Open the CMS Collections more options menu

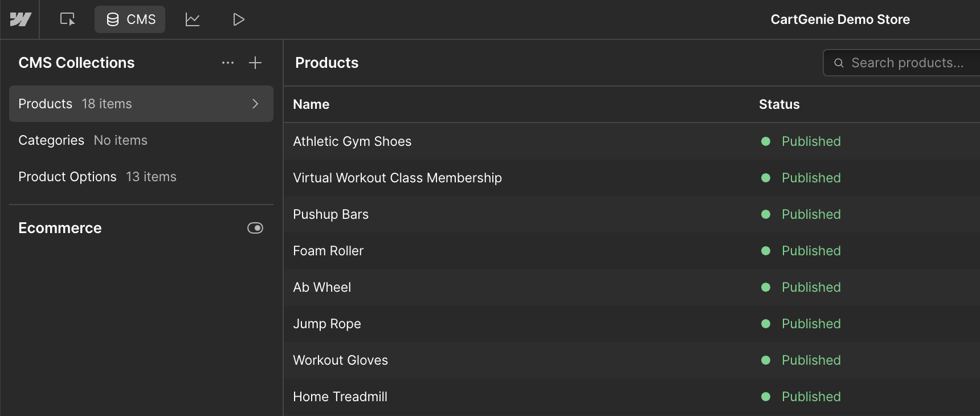pyautogui.click(x=228, y=63)
